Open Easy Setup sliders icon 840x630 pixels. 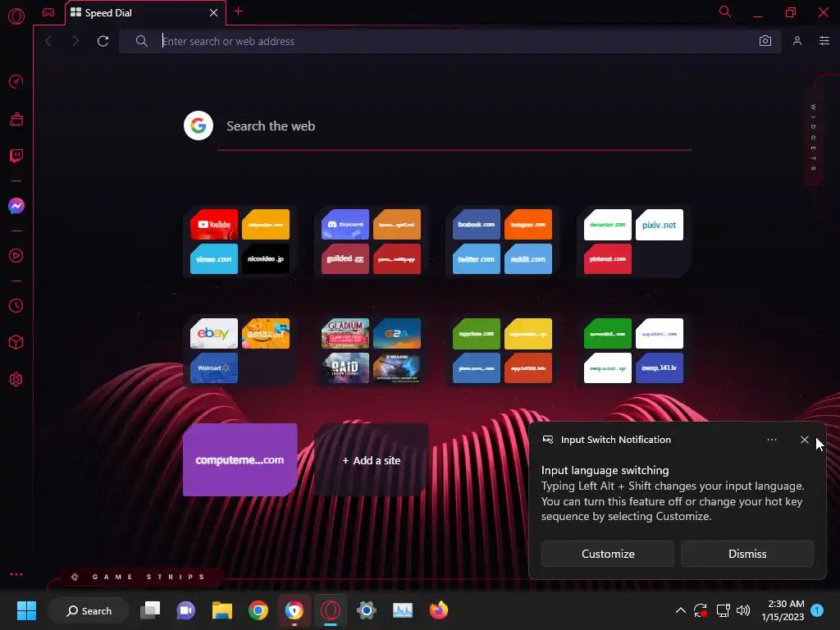(824, 41)
